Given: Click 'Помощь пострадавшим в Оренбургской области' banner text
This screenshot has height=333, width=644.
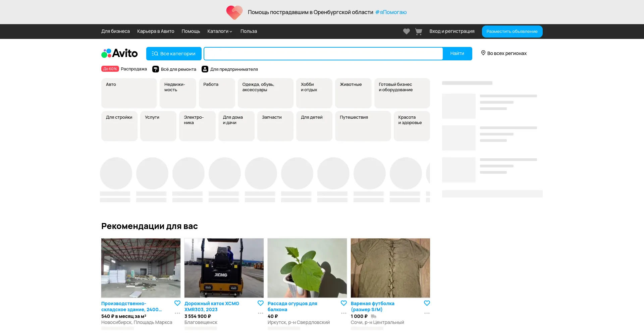Looking at the screenshot, I should tap(310, 12).
